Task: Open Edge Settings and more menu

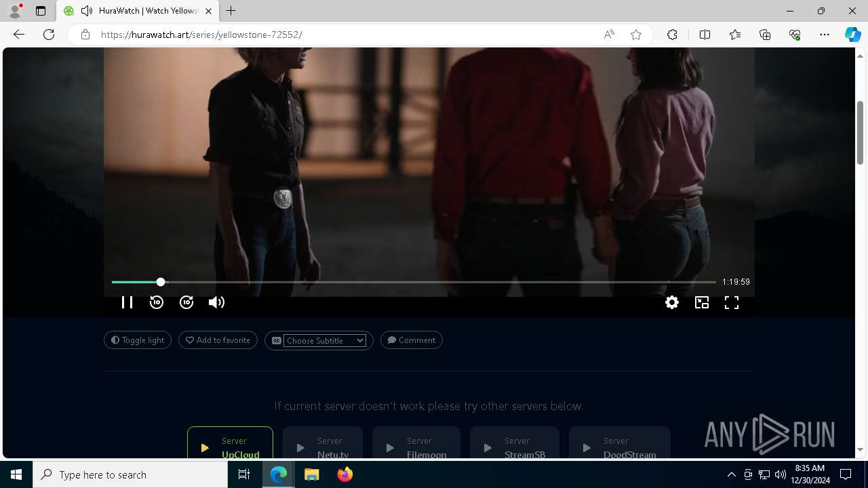Action: (x=825, y=35)
